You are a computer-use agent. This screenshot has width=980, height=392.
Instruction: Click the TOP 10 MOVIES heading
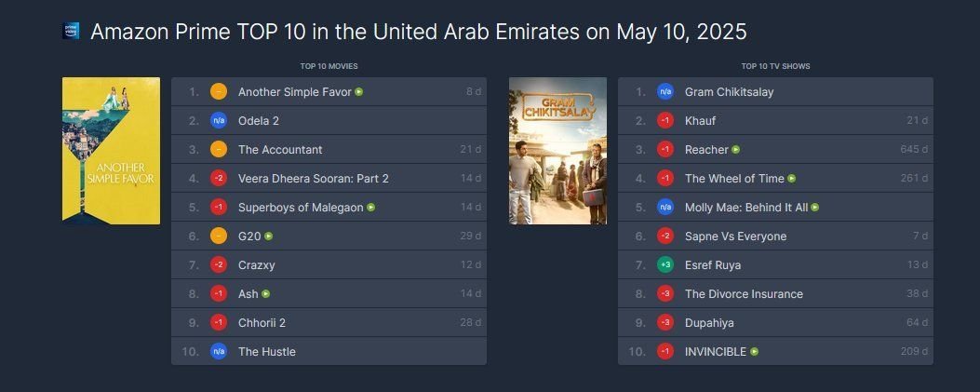329,66
